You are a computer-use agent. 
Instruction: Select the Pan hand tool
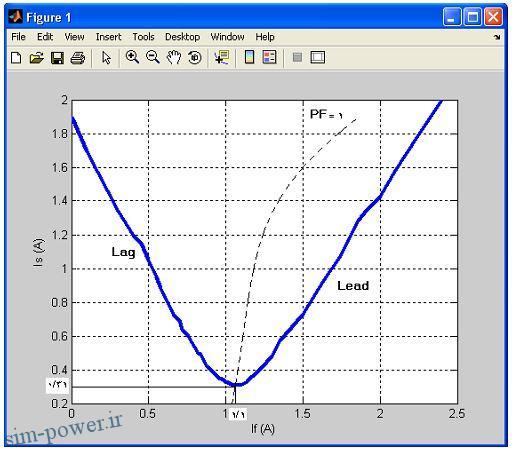pyautogui.click(x=174, y=57)
